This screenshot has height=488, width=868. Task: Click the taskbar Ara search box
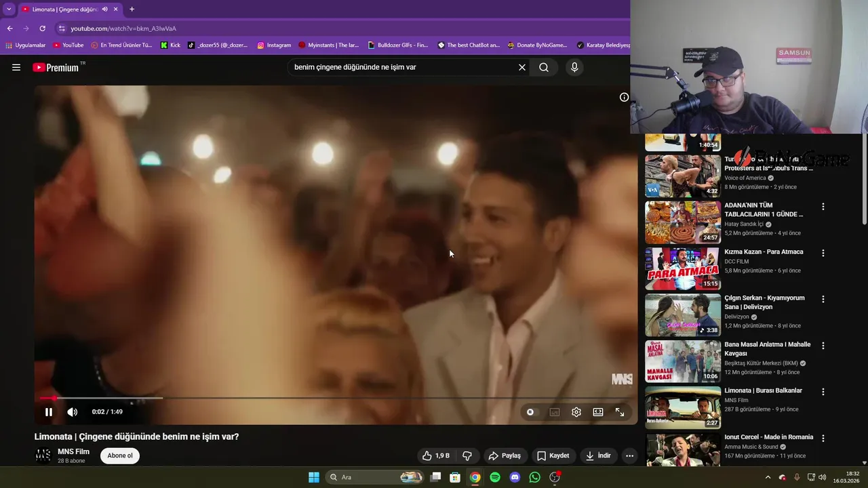tap(374, 477)
